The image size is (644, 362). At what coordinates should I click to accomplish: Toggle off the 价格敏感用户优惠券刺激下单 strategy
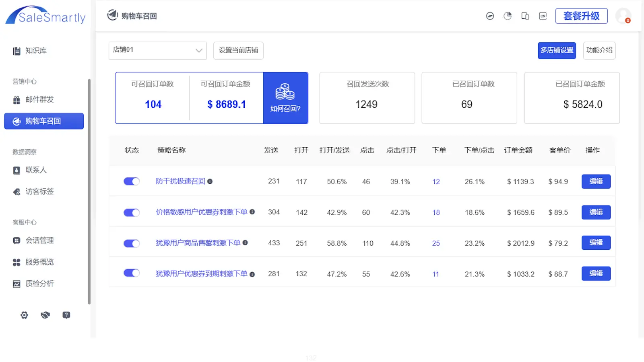click(x=131, y=212)
